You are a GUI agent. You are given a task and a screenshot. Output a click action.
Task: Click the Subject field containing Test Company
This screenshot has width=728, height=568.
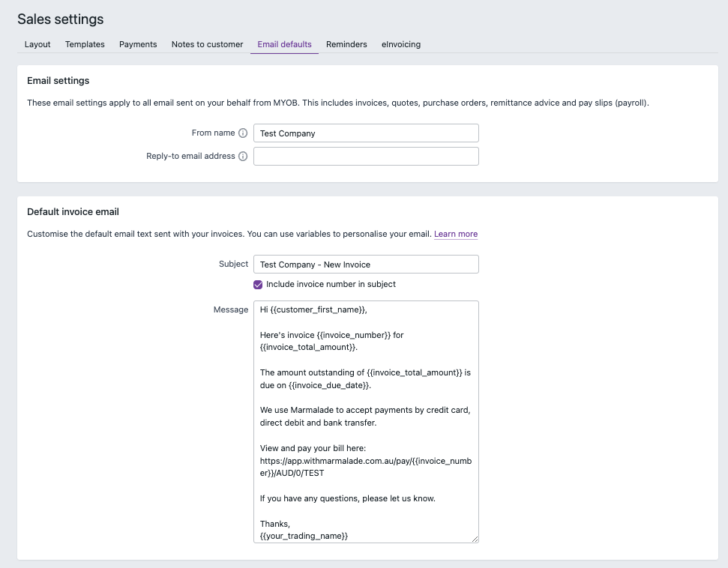tap(366, 264)
